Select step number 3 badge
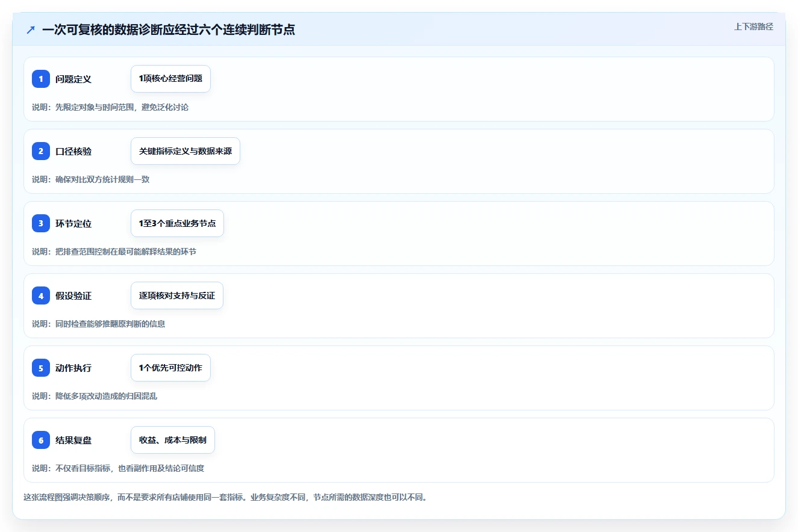Screen dimensions: 798x532 coord(41,223)
